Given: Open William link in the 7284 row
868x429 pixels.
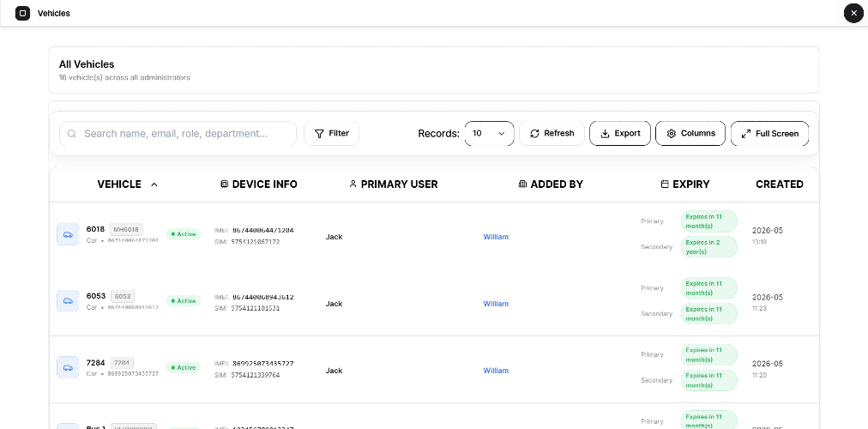Looking at the screenshot, I should (496, 371).
